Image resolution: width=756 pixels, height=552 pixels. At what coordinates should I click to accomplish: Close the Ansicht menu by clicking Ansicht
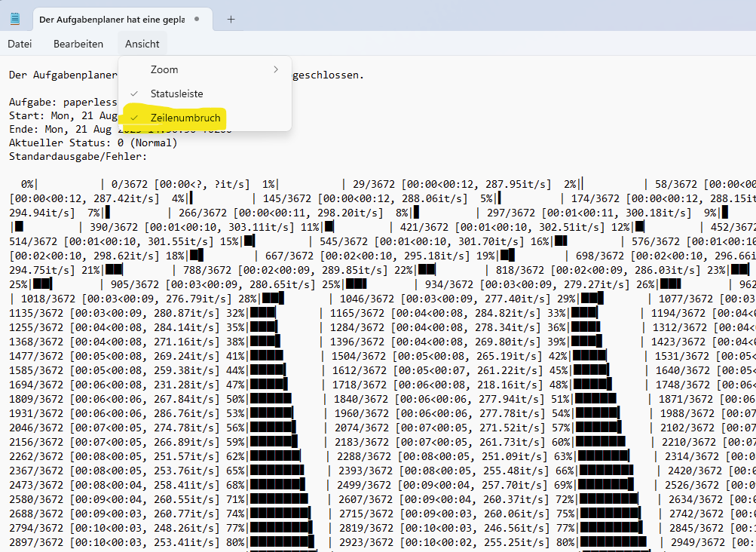[x=142, y=44]
